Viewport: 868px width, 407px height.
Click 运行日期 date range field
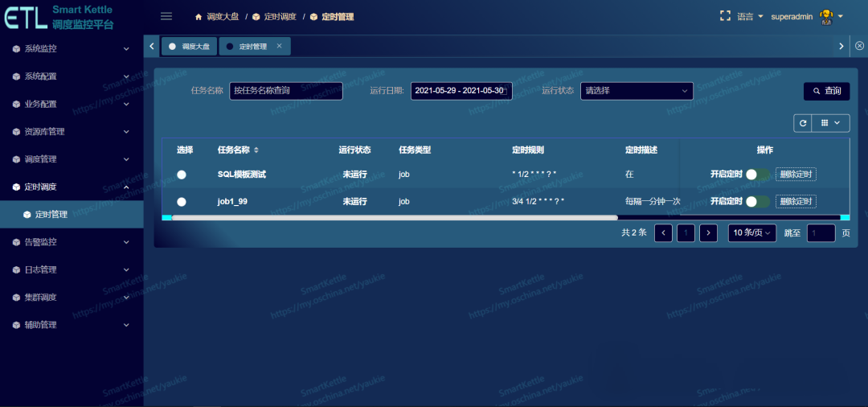point(461,91)
